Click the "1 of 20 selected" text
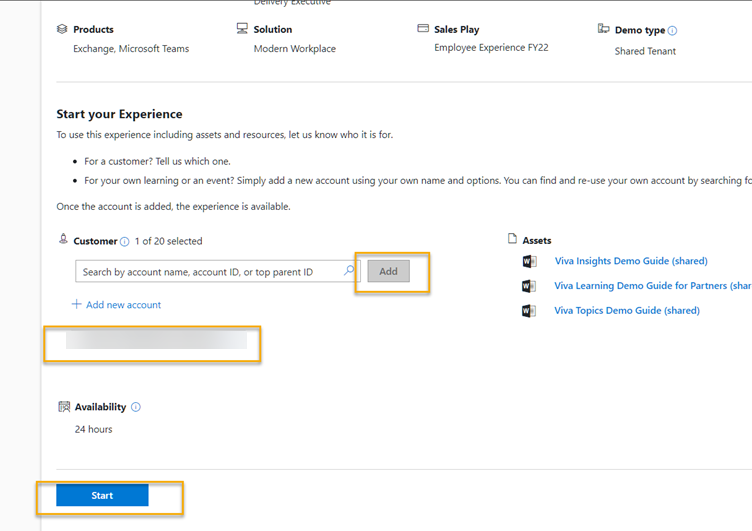 [168, 241]
